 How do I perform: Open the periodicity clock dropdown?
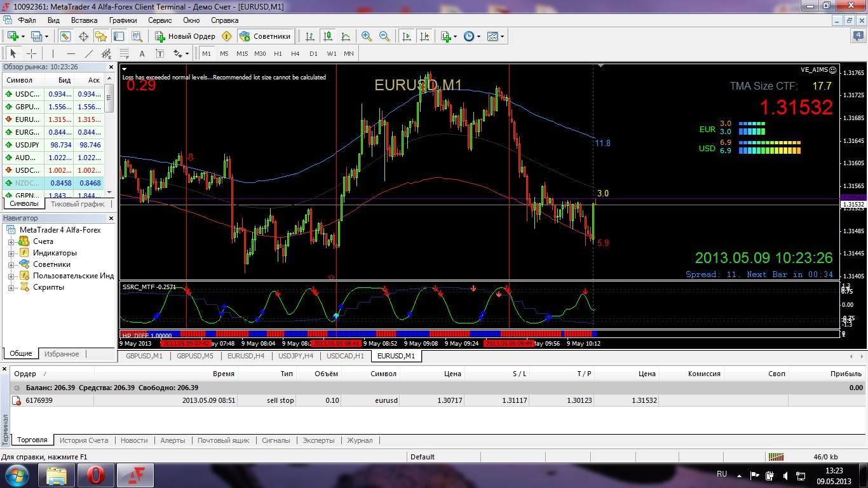coord(471,36)
